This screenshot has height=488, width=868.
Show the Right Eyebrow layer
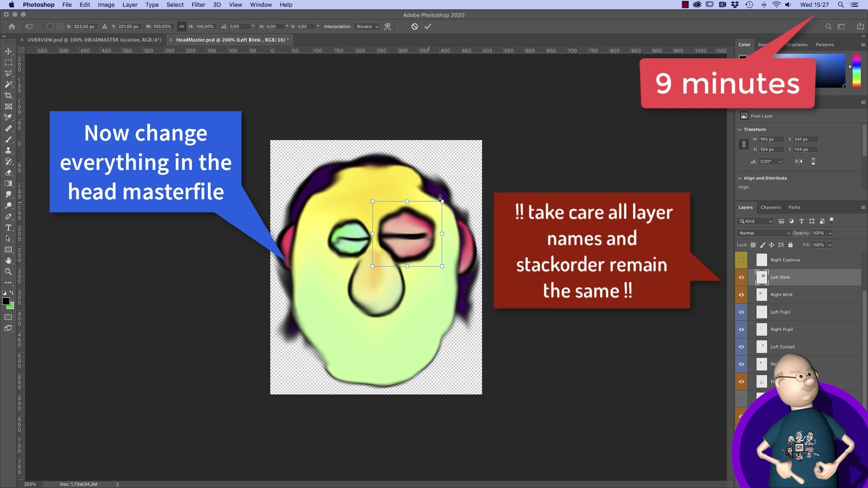pyautogui.click(x=741, y=260)
